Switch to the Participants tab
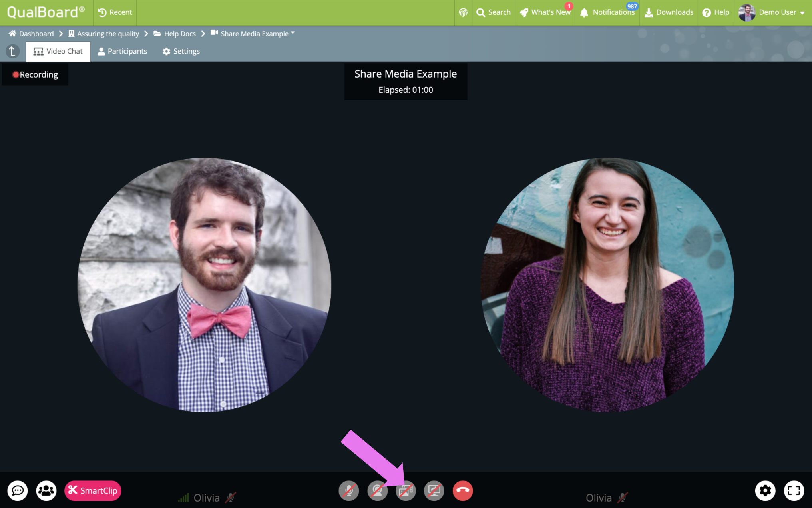The image size is (812, 508). pos(122,51)
